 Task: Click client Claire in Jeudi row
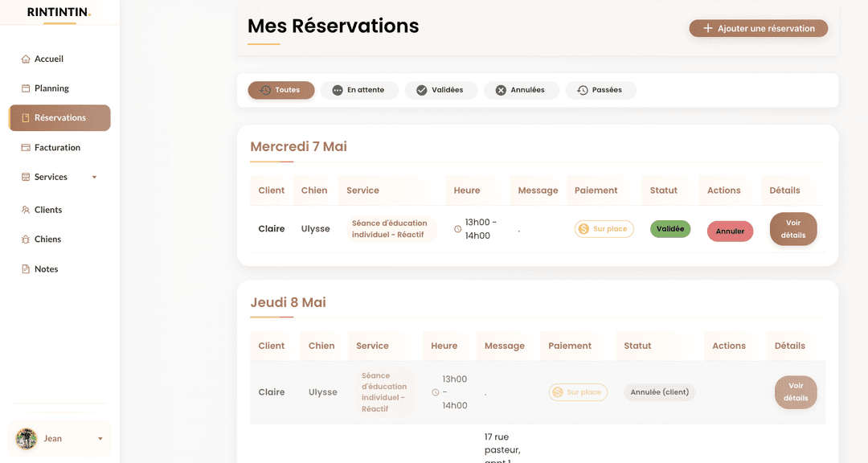(272, 392)
